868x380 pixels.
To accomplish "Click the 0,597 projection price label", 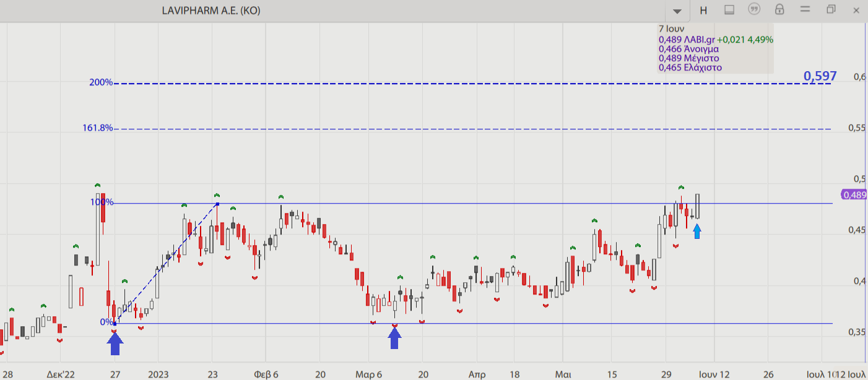I will point(820,76).
